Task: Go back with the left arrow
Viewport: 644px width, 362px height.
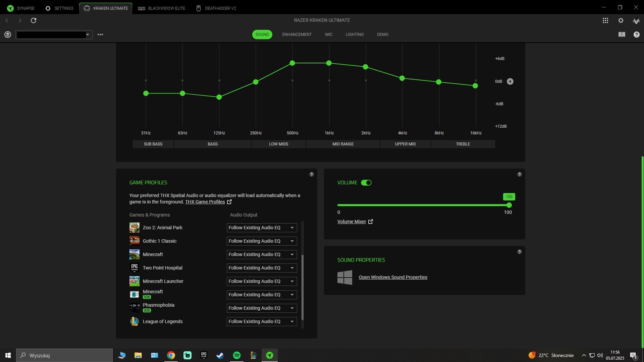Action: point(7,20)
